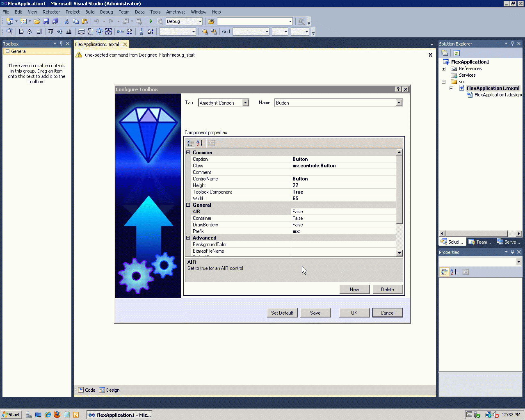
Task: Switch to the Team Explorer tab
Action: coord(480,242)
